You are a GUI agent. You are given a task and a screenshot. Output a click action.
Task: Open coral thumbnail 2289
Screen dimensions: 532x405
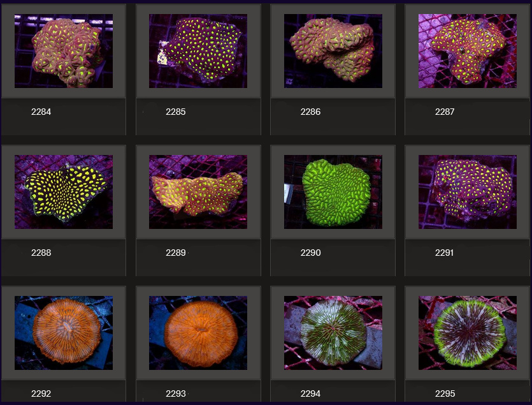pyautogui.click(x=198, y=192)
